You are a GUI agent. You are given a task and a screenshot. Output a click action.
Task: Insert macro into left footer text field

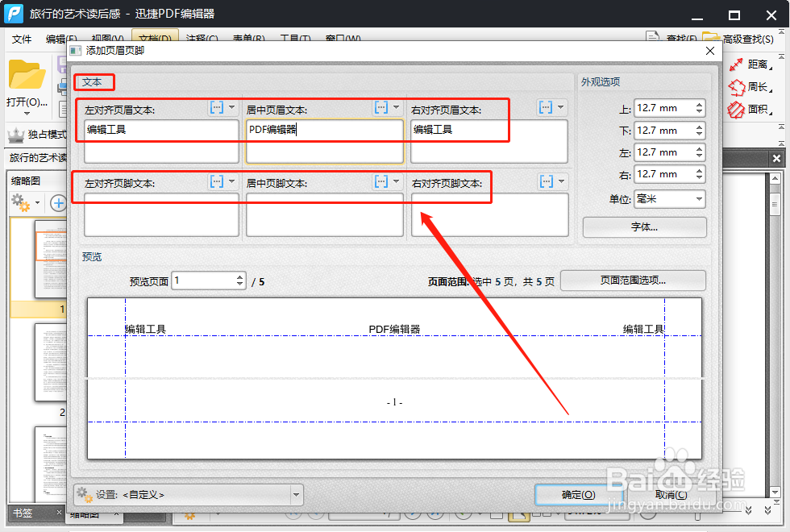coord(217,181)
